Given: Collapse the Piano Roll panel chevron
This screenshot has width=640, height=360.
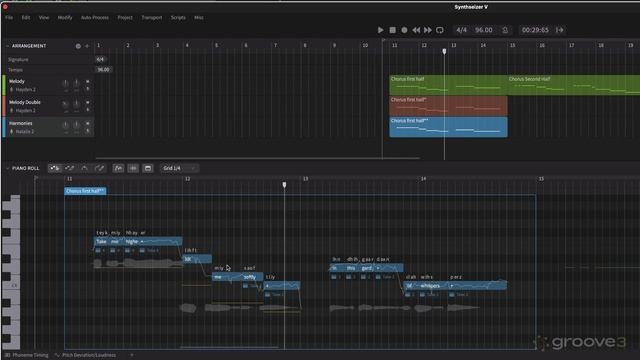Looking at the screenshot, I should point(7,168).
